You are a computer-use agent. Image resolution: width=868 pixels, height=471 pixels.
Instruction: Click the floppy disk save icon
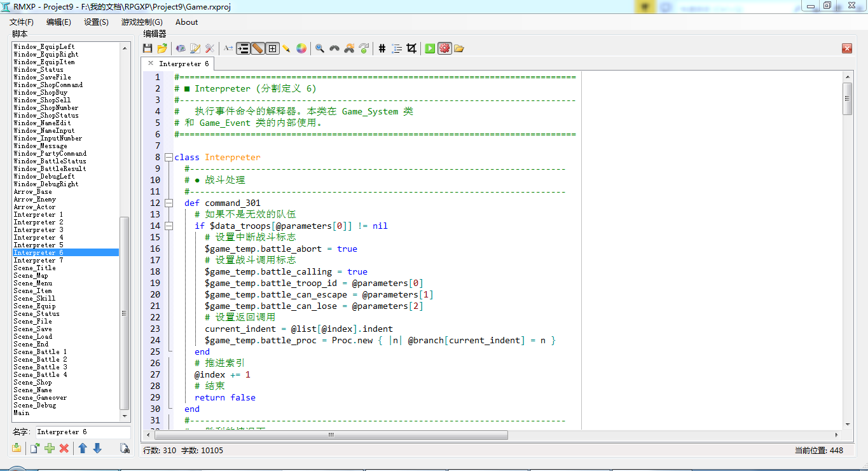[147, 48]
